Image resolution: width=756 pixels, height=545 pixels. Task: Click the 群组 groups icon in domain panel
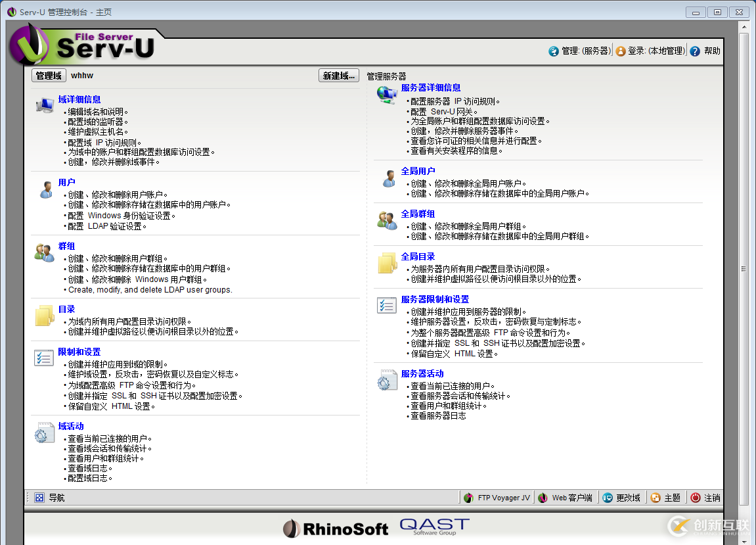click(44, 253)
